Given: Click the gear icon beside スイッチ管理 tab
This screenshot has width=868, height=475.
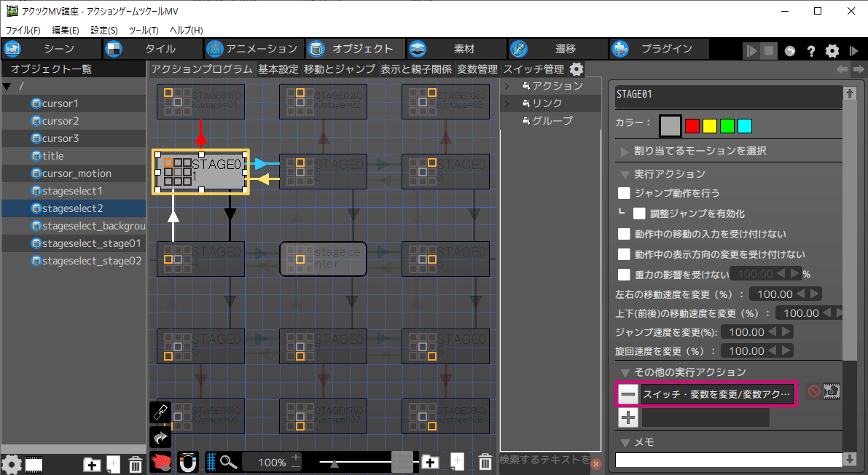Looking at the screenshot, I should (x=576, y=69).
